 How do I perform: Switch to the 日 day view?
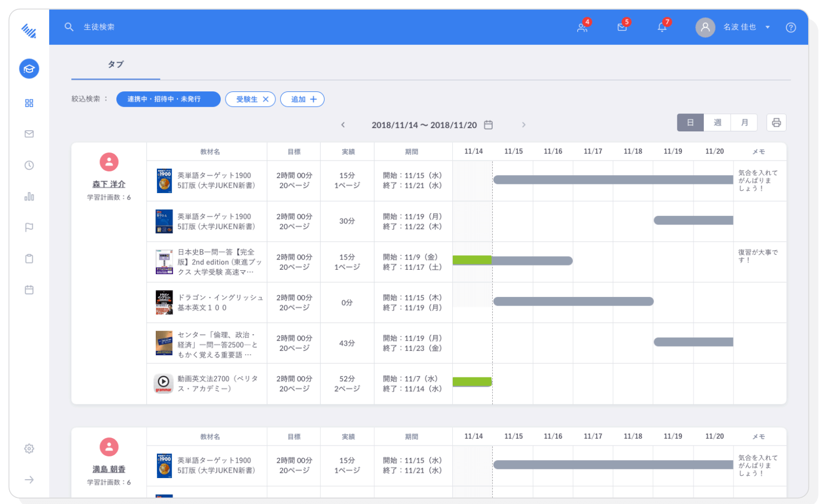690,123
